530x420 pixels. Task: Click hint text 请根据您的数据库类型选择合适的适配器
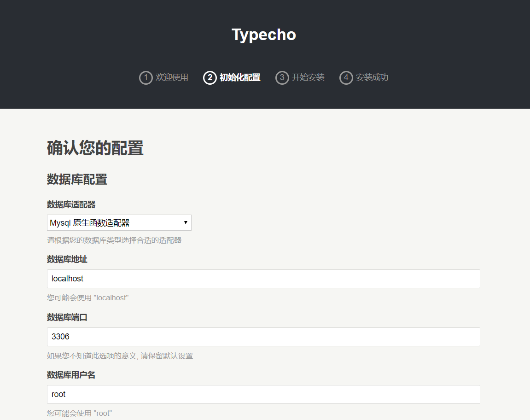coord(114,240)
